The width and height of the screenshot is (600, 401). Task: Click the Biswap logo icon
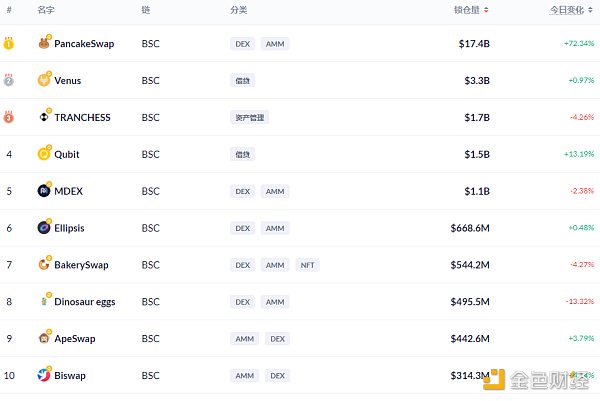coord(44,375)
